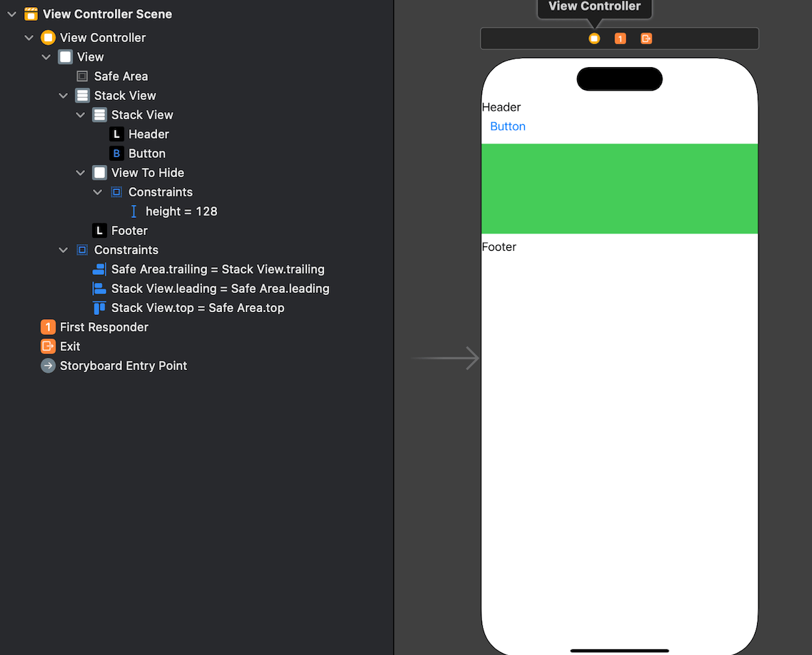This screenshot has width=812, height=655.
Task: Click First Responder icon in scene dock
Action: click(x=621, y=39)
